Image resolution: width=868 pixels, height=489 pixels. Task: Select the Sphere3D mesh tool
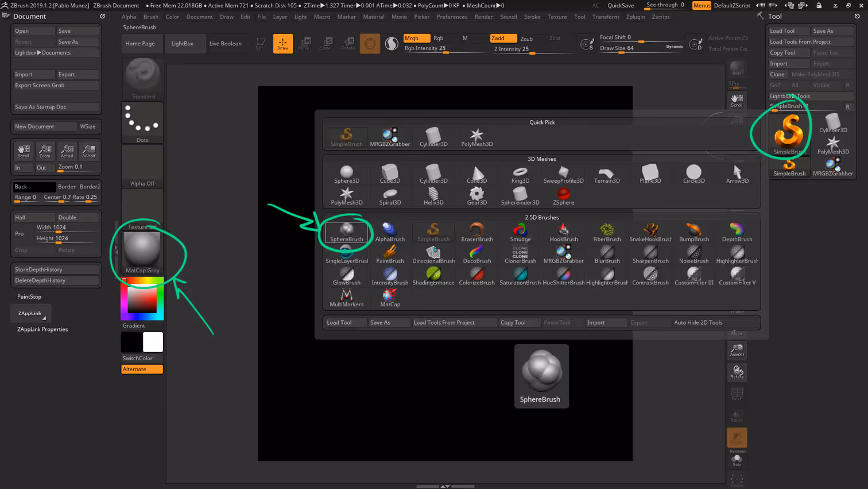[347, 175]
